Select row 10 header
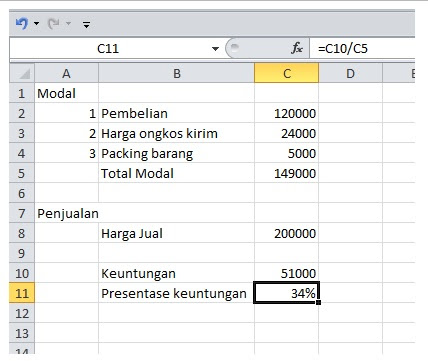This screenshot has height=361, width=428. pyautogui.click(x=22, y=273)
